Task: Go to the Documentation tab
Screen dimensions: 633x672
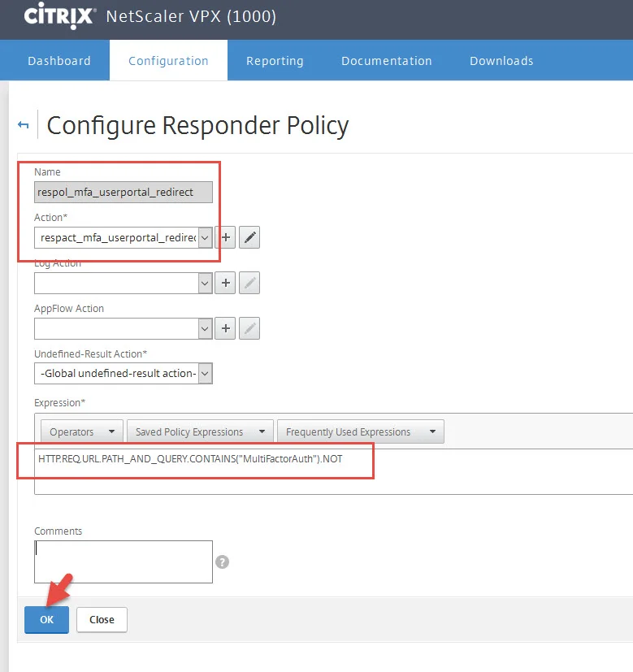Action: click(x=387, y=60)
